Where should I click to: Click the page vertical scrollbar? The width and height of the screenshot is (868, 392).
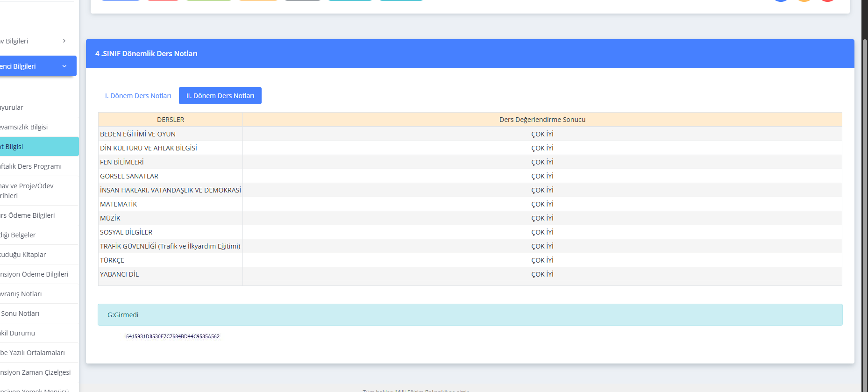865,187
